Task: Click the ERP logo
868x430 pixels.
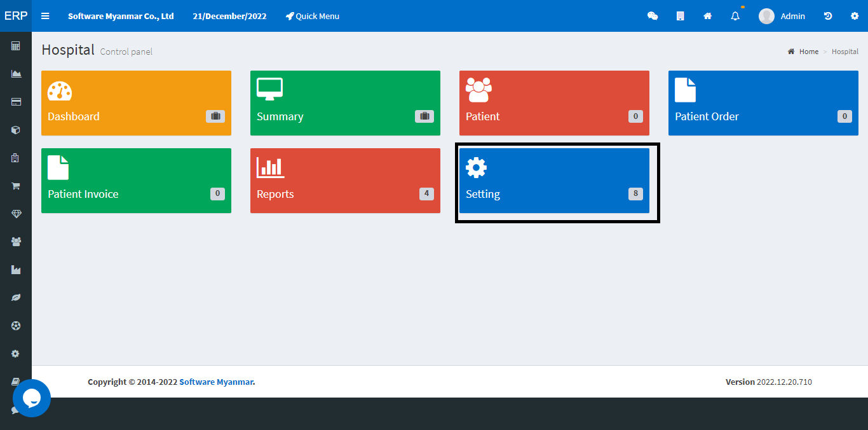Action: pos(16,16)
